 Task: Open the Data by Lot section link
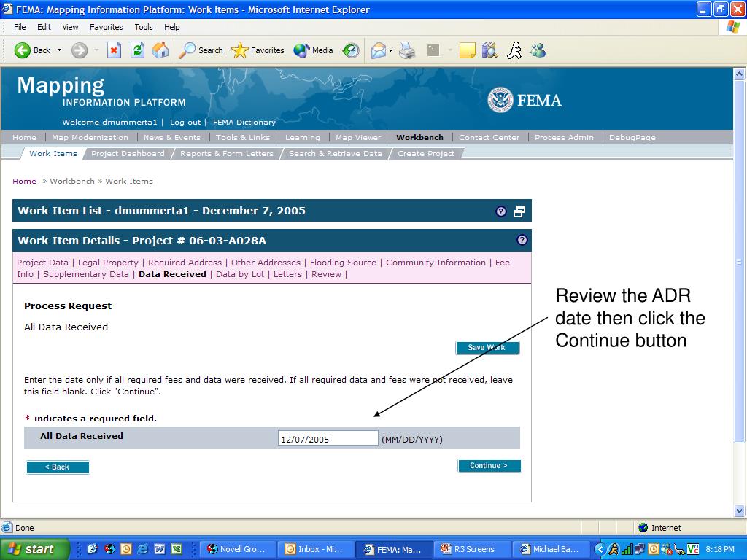tap(240, 274)
